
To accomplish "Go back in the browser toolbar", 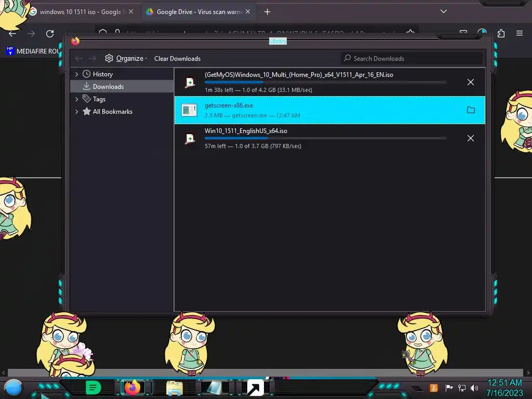I will coord(12,34).
